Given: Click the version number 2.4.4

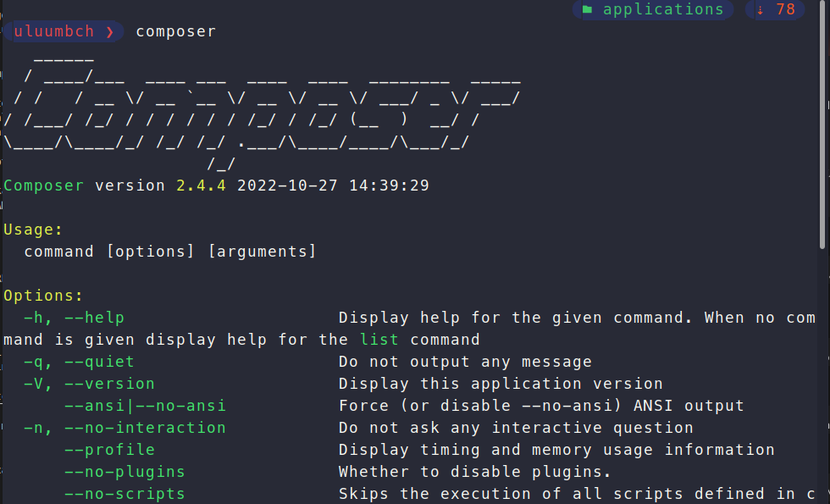Looking at the screenshot, I should click(202, 186).
